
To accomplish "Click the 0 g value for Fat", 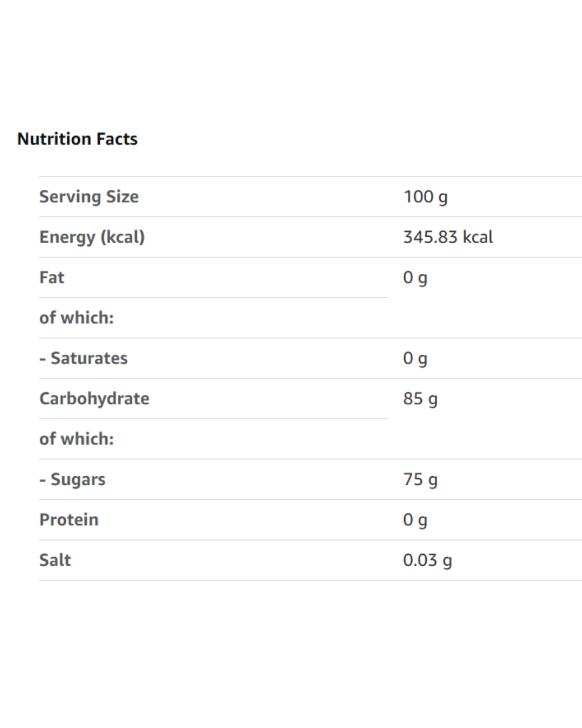I will (415, 278).
